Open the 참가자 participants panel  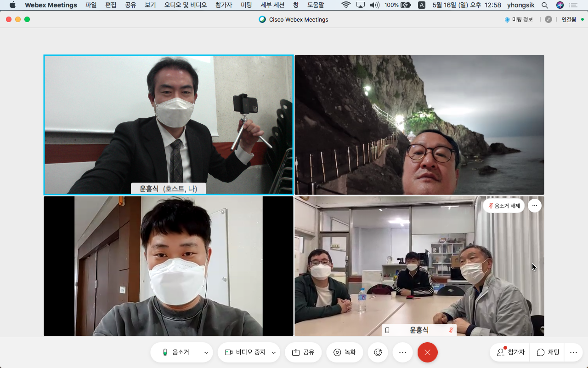coord(510,352)
